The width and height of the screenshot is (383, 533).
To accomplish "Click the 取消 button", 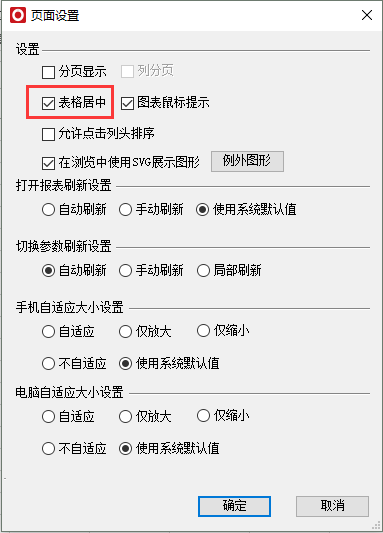I will (x=332, y=506).
